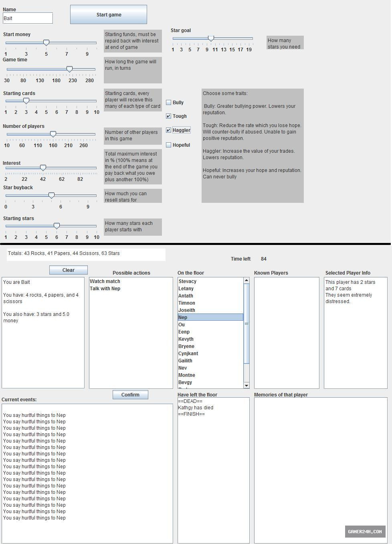Enable the Bully trait checkbox

[169, 103]
